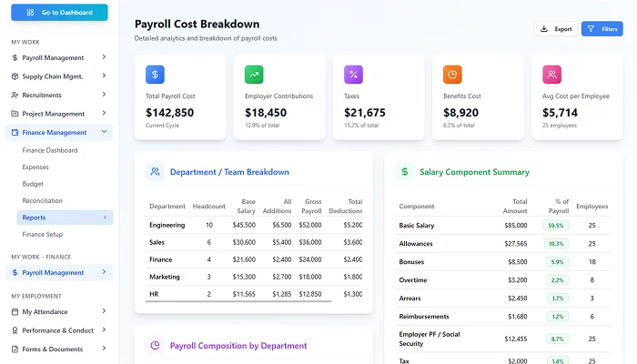637x364 pixels.
Task: Select the Reconciliation sidebar item
Action: (x=43, y=200)
